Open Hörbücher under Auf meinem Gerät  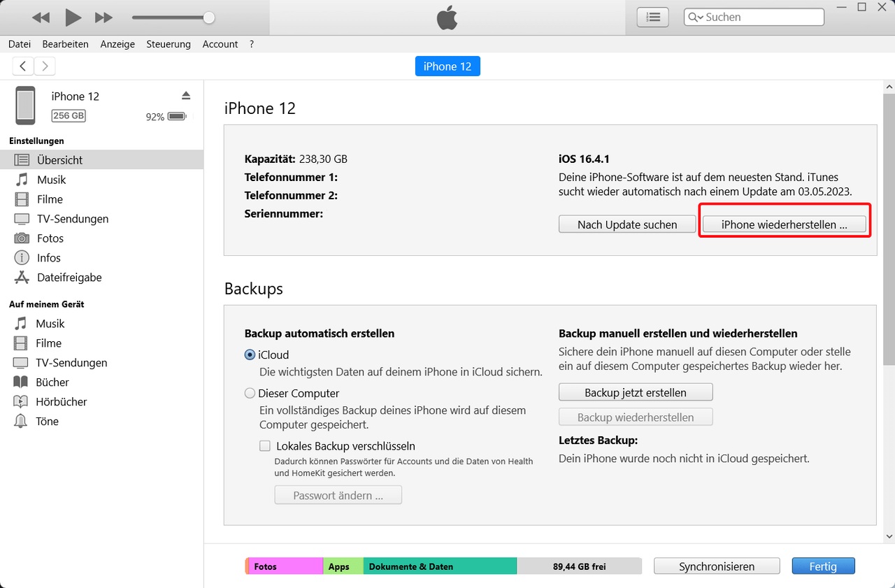coord(61,402)
